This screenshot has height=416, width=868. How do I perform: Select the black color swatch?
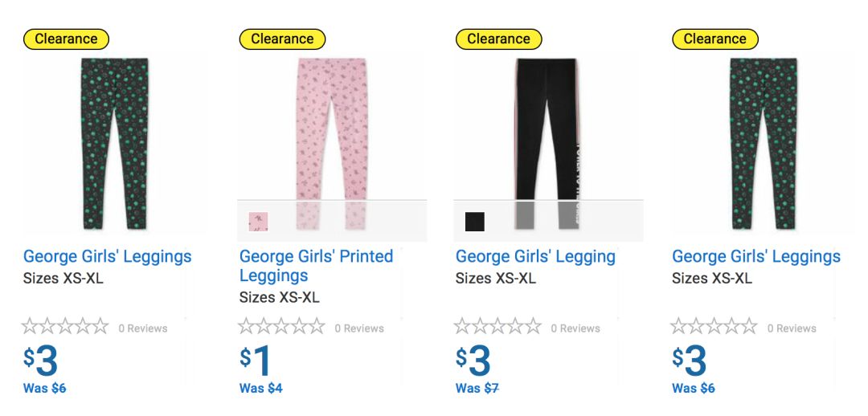pyautogui.click(x=475, y=222)
